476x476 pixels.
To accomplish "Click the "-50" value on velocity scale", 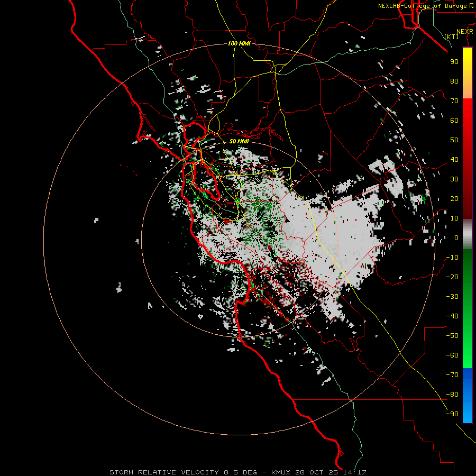I will pos(452,336).
